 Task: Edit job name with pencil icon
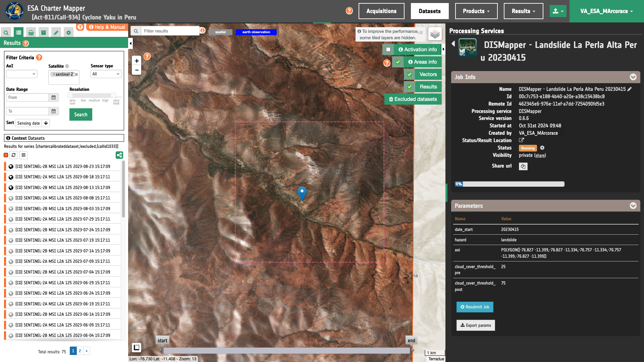[630, 89]
